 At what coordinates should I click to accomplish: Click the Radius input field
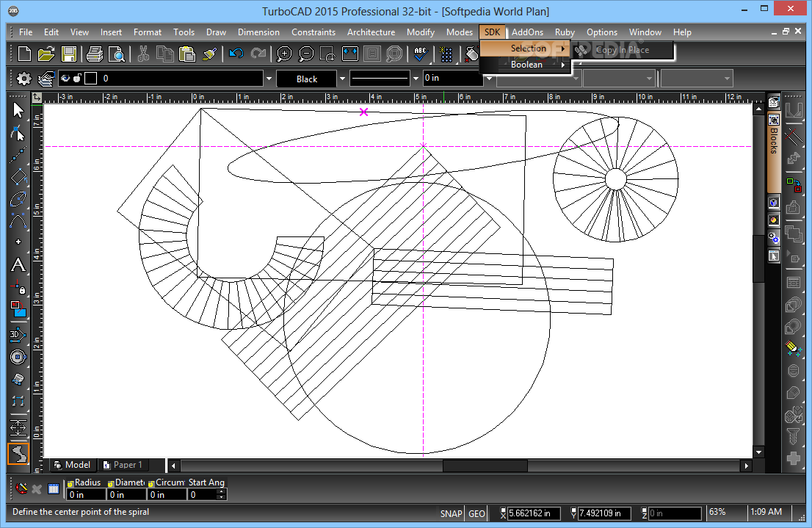[x=86, y=495]
